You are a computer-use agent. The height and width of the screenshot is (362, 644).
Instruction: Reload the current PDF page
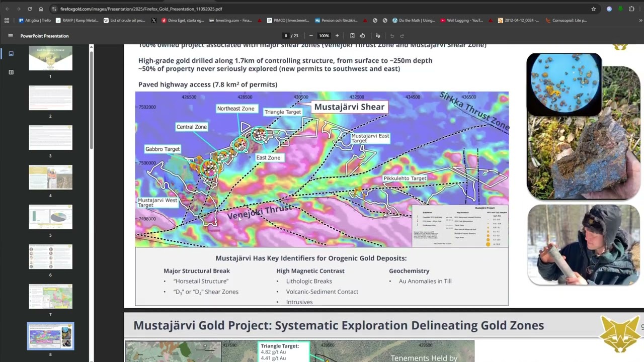click(x=30, y=9)
